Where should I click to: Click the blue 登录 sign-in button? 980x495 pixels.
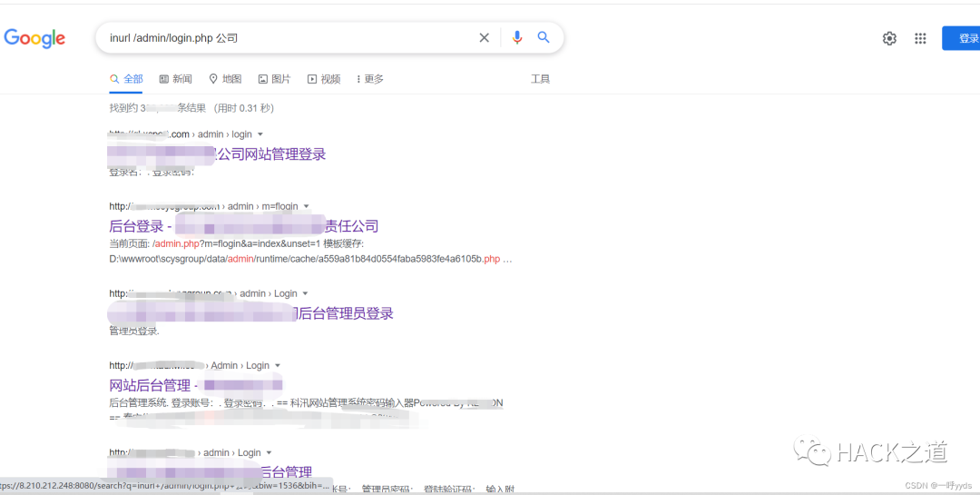964,38
